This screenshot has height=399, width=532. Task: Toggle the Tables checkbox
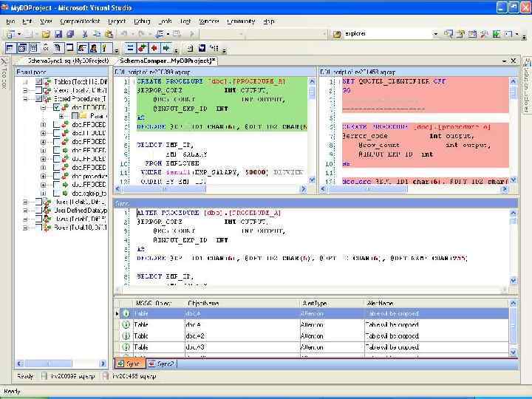click(38, 81)
